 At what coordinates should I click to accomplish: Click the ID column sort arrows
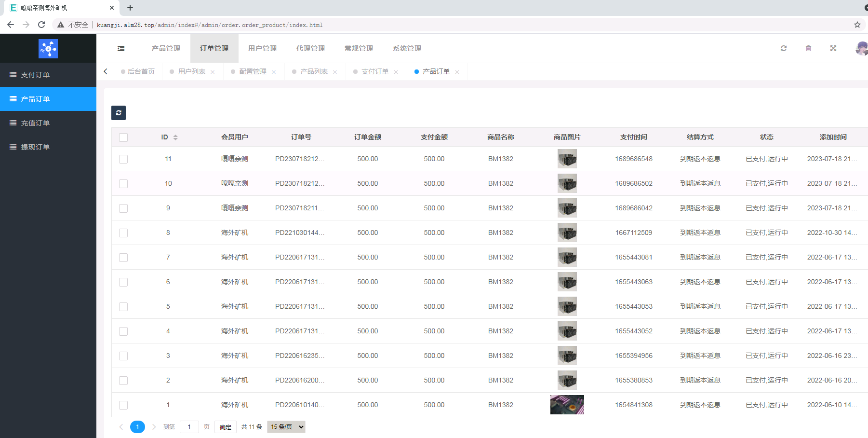click(175, 137)
